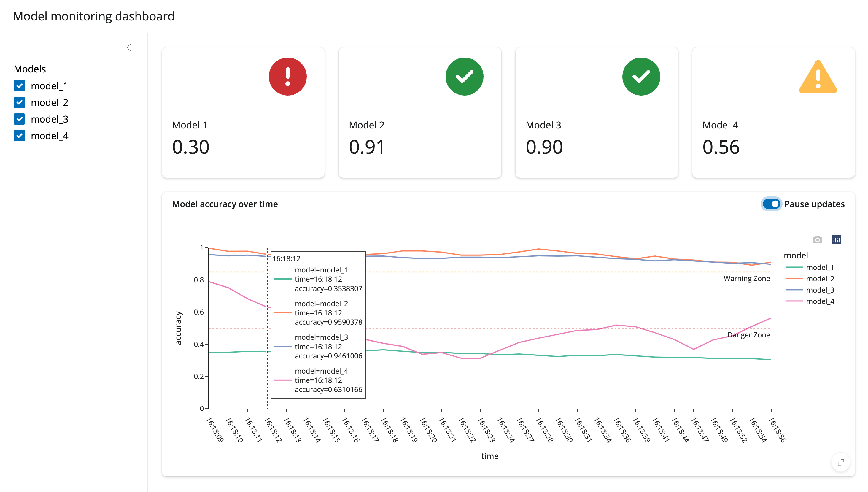This screenshot has width=868, height=492.
Task: Uncheck the model_1 checkbox
Action: [x=19, y=86]
